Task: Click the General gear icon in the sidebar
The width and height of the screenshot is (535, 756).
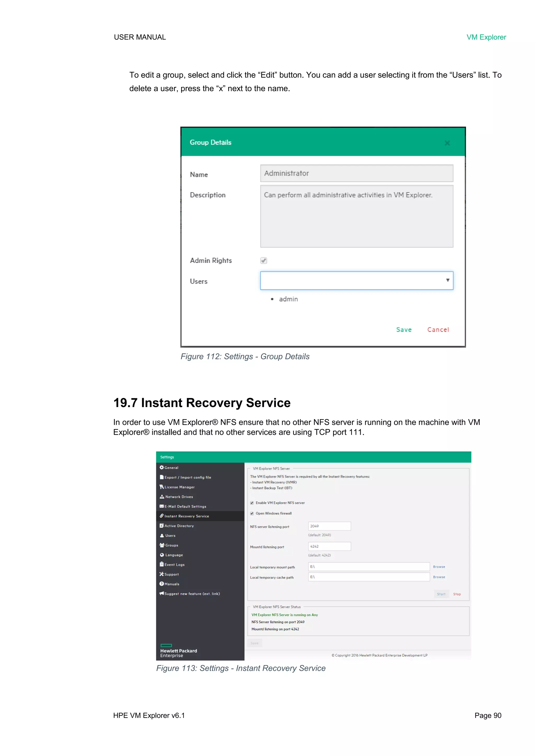Action: coord(161,467)
